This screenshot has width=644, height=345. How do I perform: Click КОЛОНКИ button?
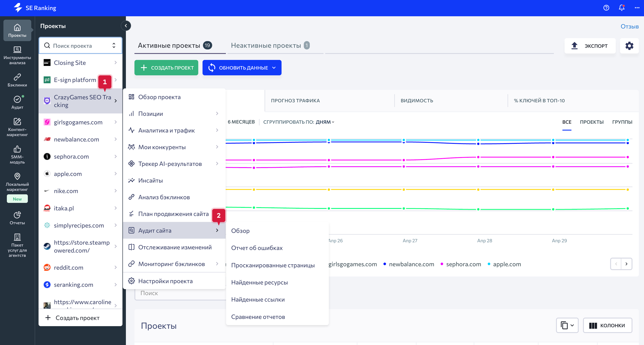coord(607,325)
